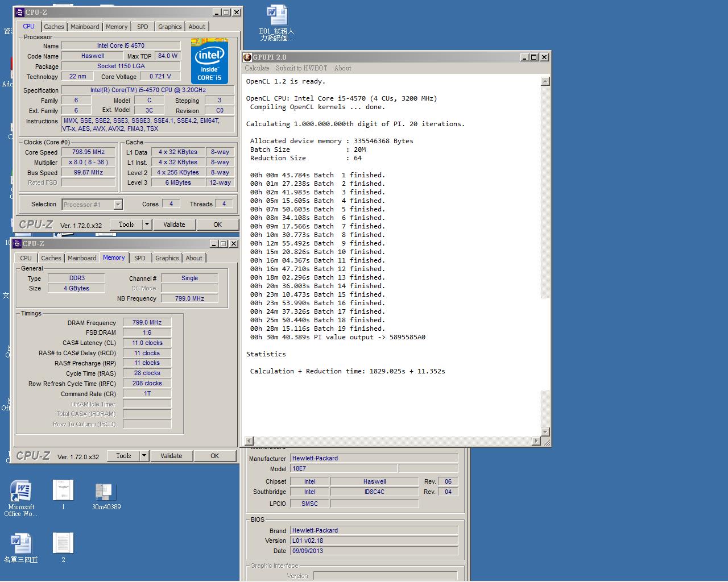Click the Batch 10 finished log line
The width and height of the screenshot is (728, 582).
pyautogui.click(x=317, y=252)
